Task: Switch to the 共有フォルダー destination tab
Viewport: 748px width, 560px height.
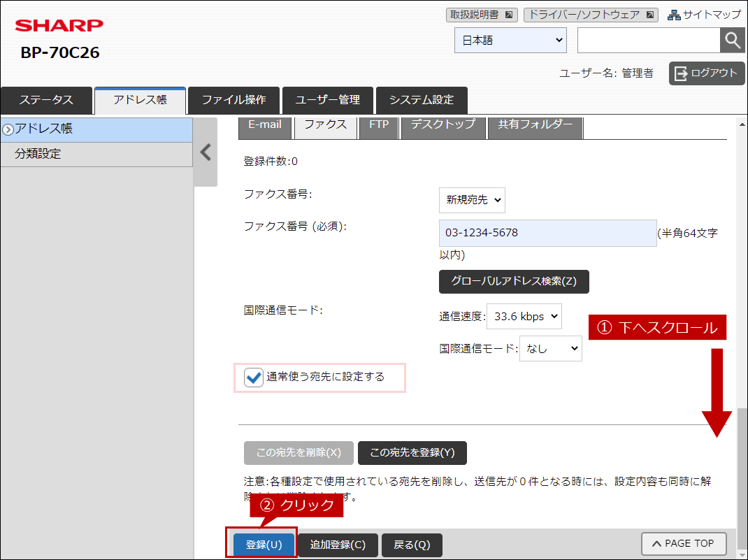Action: pyautogui.click(x=535, y=127)
